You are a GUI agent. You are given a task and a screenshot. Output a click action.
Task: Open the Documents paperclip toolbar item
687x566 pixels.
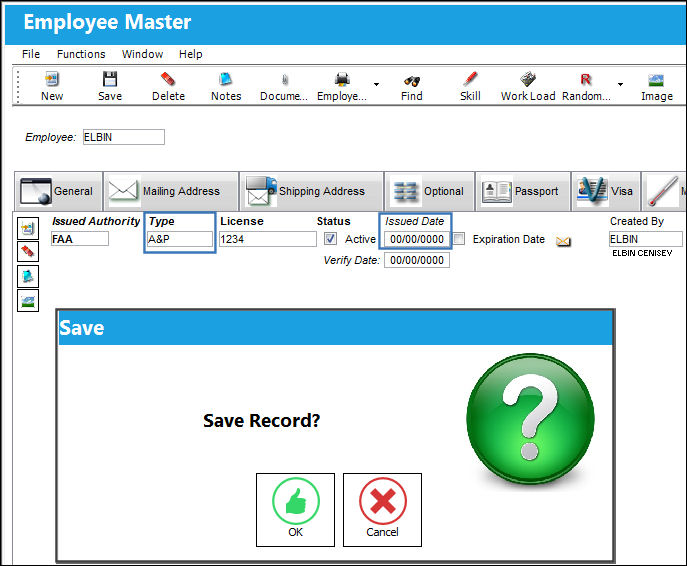tap(284, 86)
